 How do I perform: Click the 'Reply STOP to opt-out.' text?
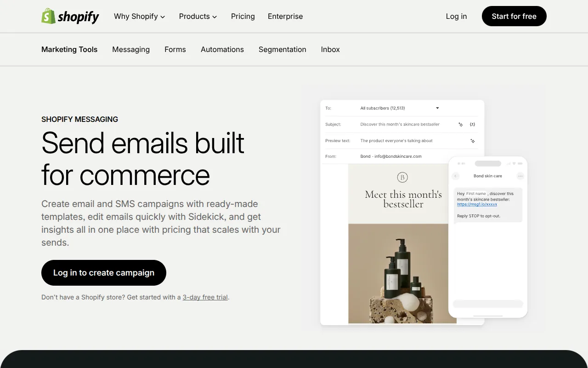479,216
